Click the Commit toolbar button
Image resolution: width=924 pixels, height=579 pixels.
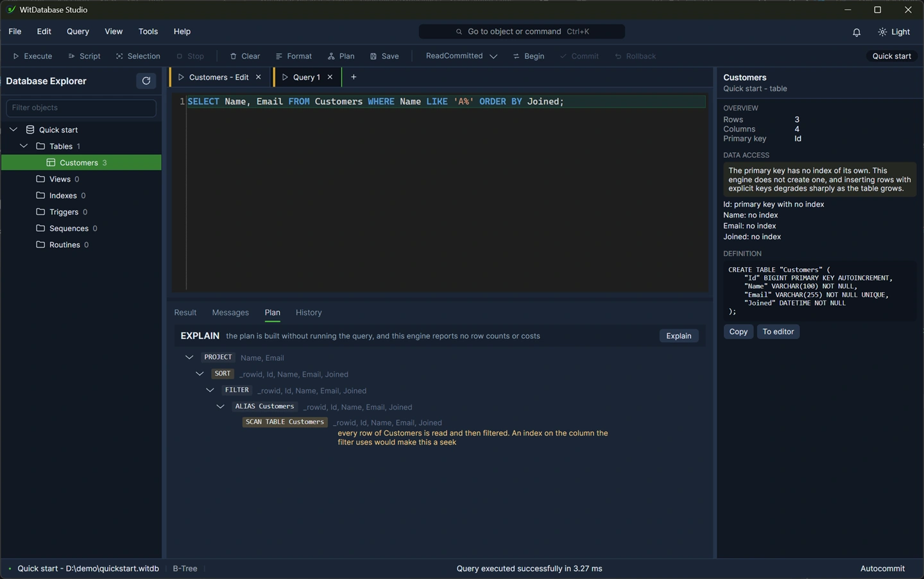click(579, 56)
